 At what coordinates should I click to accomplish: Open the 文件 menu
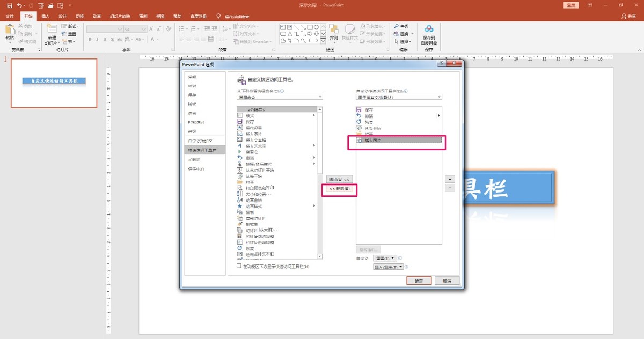10,17
